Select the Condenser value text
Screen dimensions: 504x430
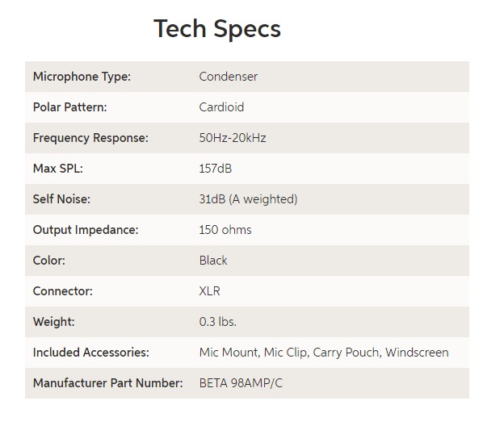pos(229,77)
